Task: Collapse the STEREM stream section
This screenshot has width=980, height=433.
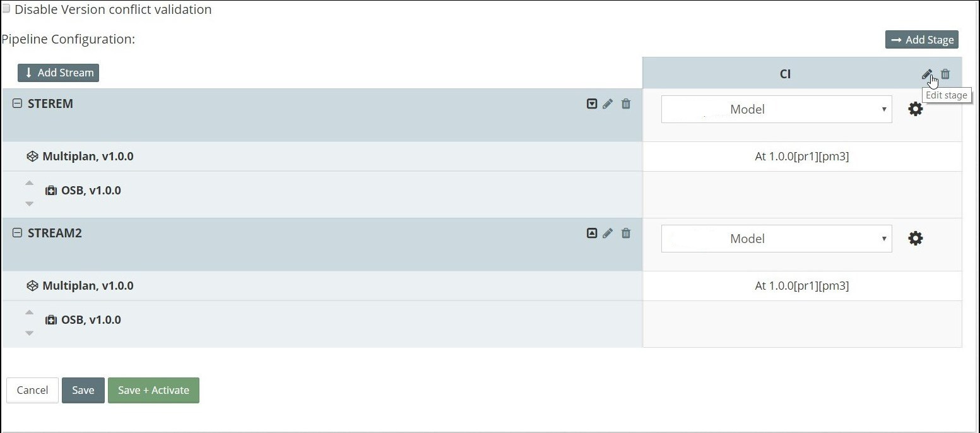Action: pos(17,104)
